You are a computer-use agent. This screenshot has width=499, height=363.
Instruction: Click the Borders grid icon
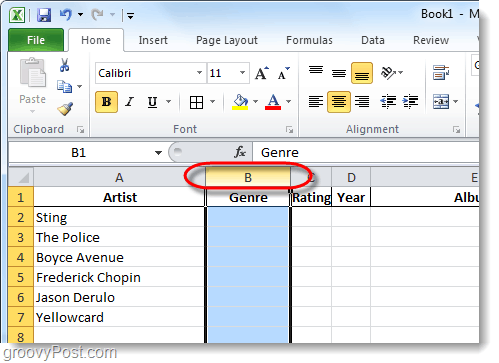196,102
